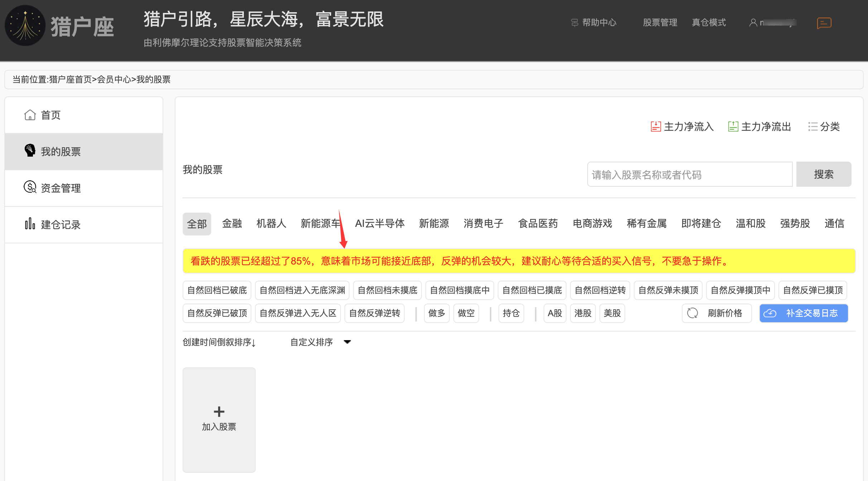Open 资金管理 in the sidebar

point(84,188)
